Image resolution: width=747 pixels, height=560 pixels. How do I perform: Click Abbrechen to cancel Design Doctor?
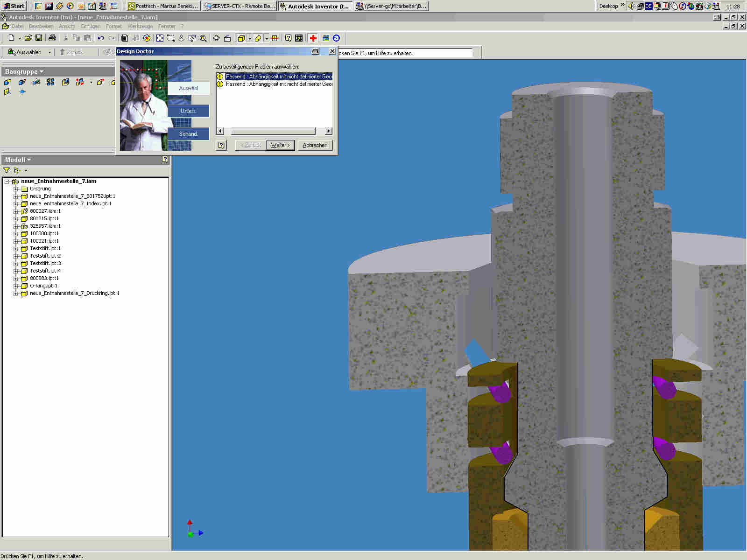[x=315, y=145]
